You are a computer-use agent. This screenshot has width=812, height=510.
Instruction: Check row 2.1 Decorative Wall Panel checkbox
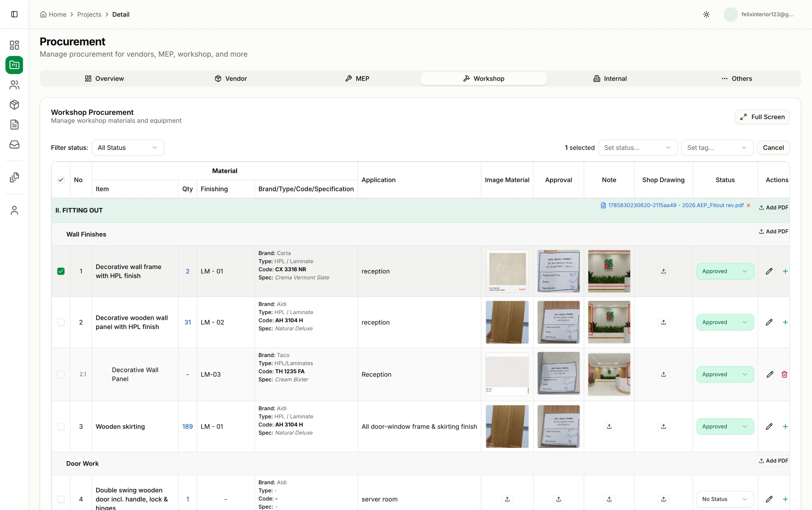(61, 374)
